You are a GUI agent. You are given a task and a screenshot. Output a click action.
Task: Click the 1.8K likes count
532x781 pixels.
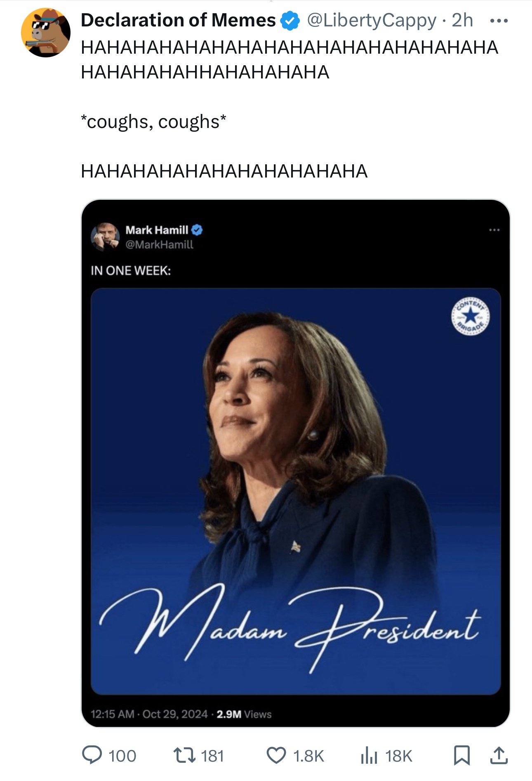coord(308,756)
